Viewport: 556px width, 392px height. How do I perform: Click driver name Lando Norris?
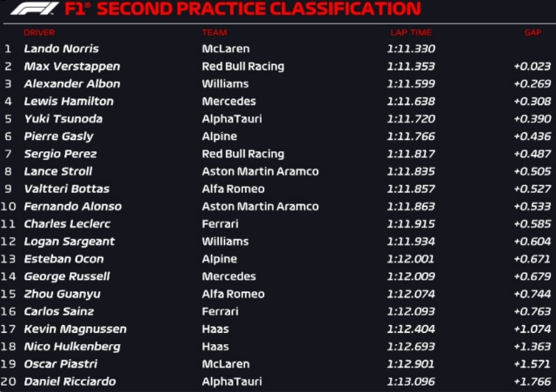coord(61,49)
